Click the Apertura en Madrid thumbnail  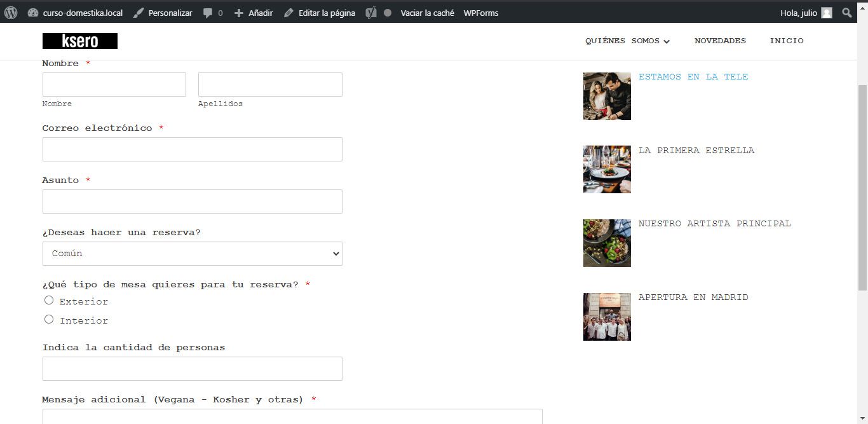(607, 317)
